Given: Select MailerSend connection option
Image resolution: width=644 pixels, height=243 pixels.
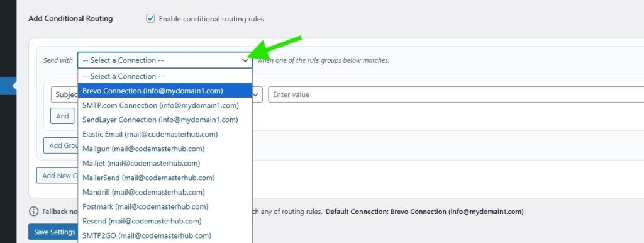Looking at the screenshot, I should point(165,178).
